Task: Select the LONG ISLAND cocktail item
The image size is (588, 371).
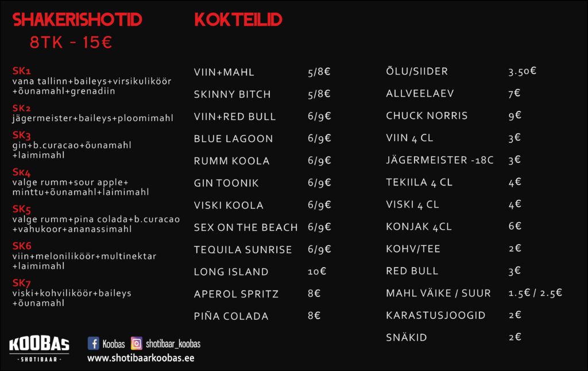Action: (x=231, y=272)
